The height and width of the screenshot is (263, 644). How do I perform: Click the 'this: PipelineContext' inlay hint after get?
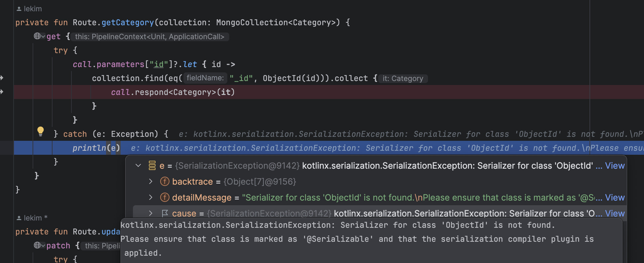point(150,37)
